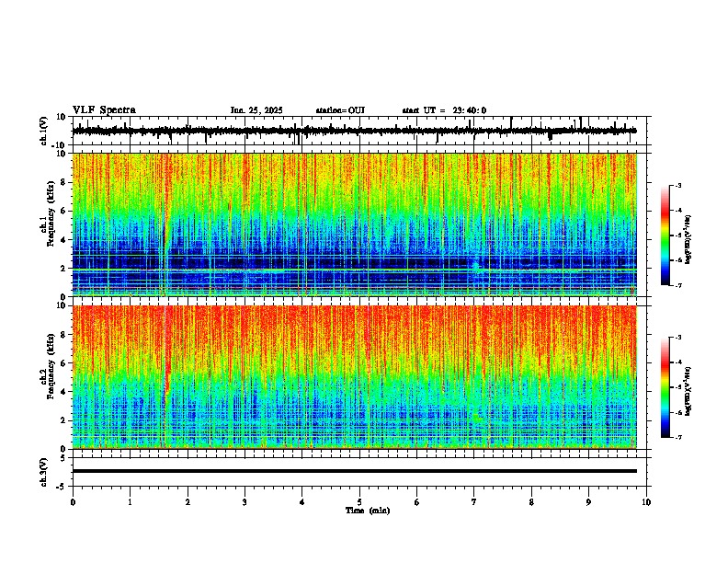Click the ch.2 color bar log(PSD) label

(x=688, y=391)
